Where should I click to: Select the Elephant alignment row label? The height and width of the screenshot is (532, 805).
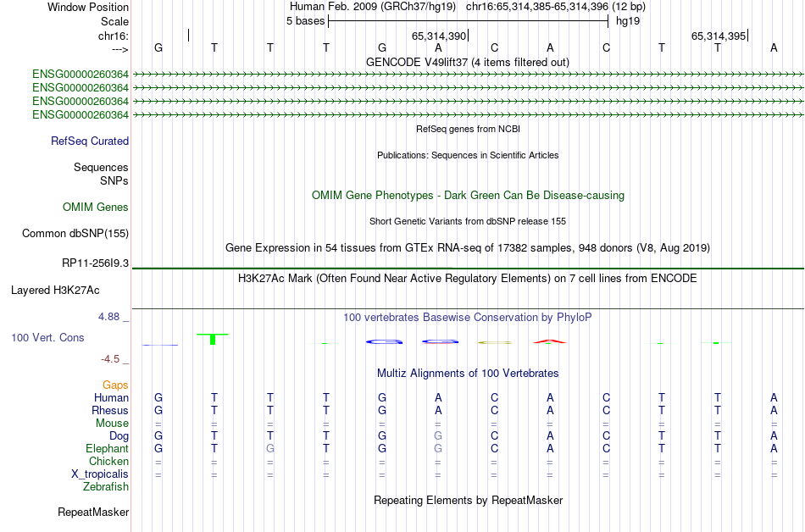107,449
